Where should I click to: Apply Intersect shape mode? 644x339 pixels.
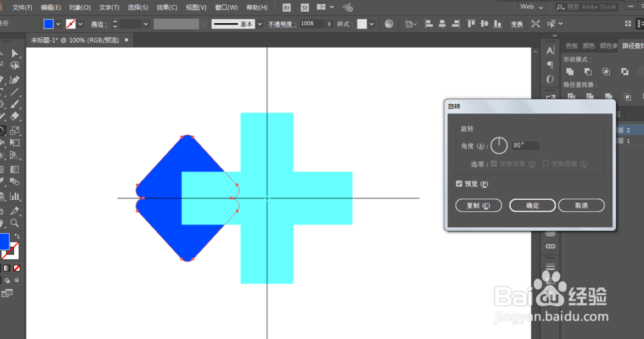coord(606,72)
